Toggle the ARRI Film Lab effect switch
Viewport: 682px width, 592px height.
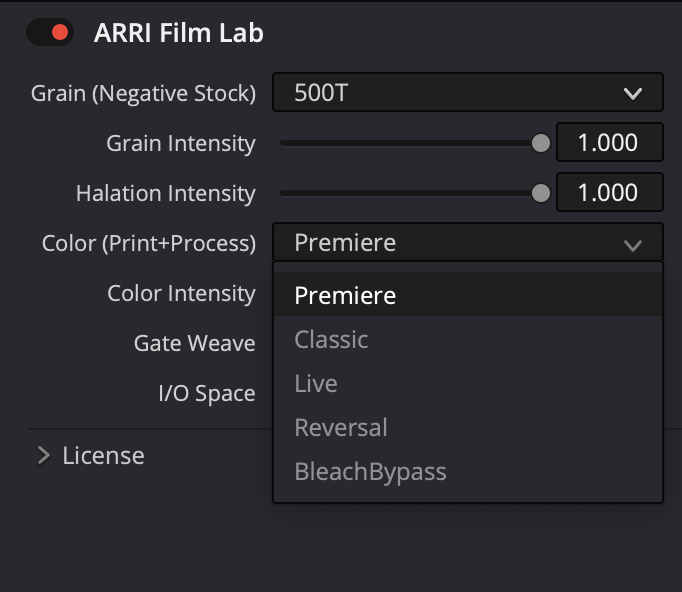(50, 32)
